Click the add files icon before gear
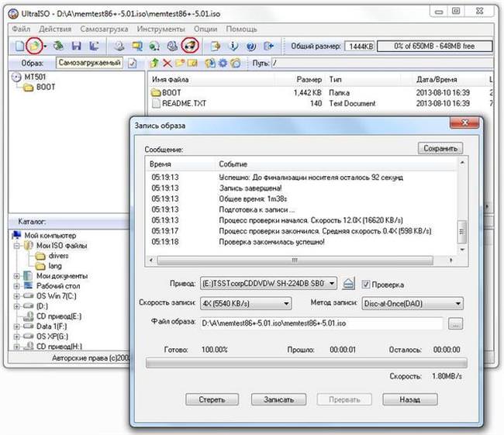Viewport: 504px width, 435px height. pyautogui.click(x=210, y=63)
